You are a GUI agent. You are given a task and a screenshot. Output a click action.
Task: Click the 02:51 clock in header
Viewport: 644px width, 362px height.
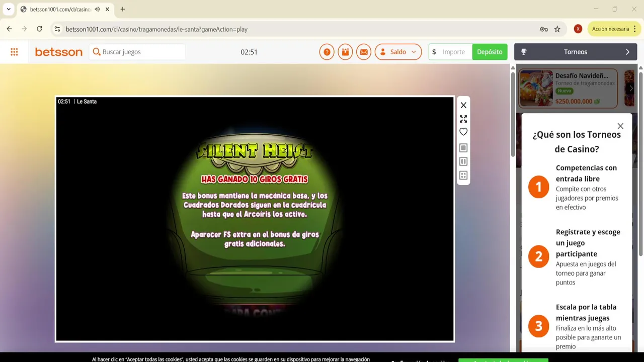coord(249,52)
